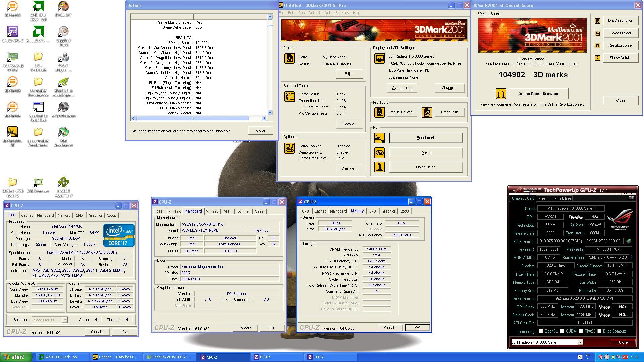
Task: Click the Online ResultBrowser icon in score window
Action: tap(501, 94)
